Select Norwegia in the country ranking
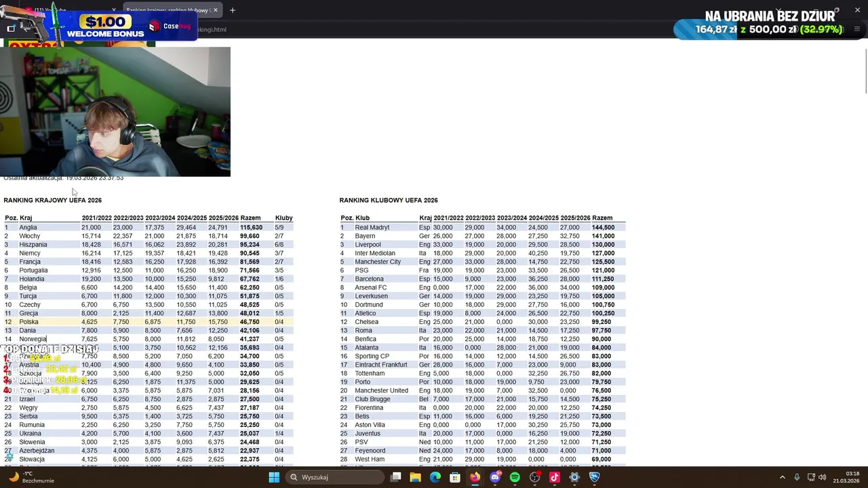This screenshot has width=868, height=488. click(x=33, y=339)
